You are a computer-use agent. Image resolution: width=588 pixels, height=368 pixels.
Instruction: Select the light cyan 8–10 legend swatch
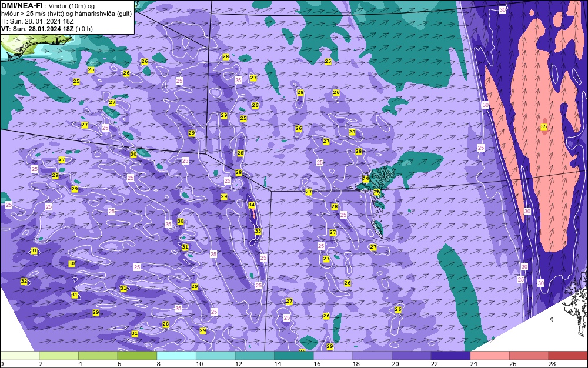pos(176,356)
